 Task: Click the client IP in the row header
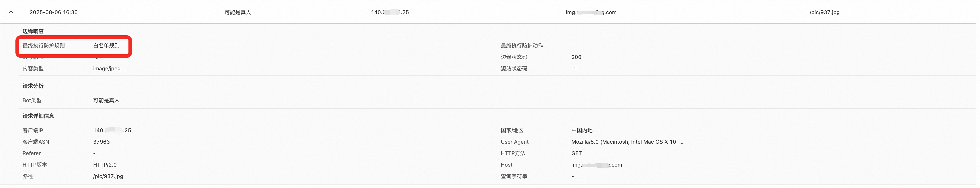click(x=390, y=12)
